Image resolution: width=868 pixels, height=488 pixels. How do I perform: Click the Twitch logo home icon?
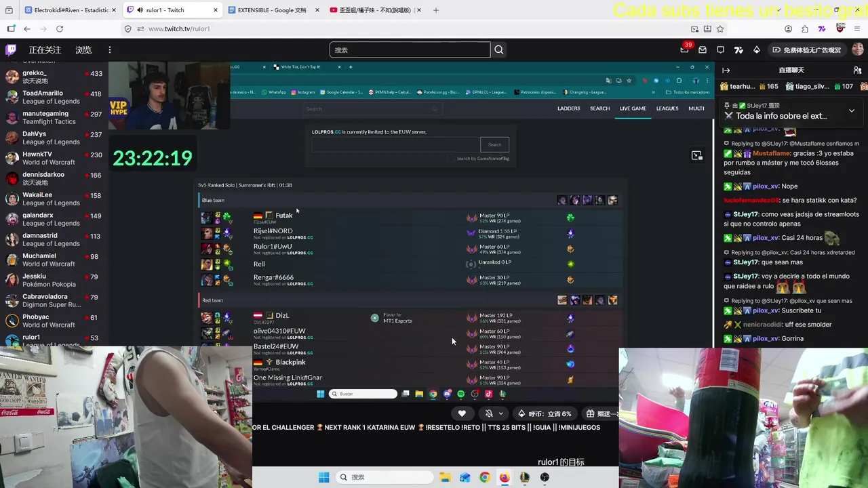click(11, 49)
